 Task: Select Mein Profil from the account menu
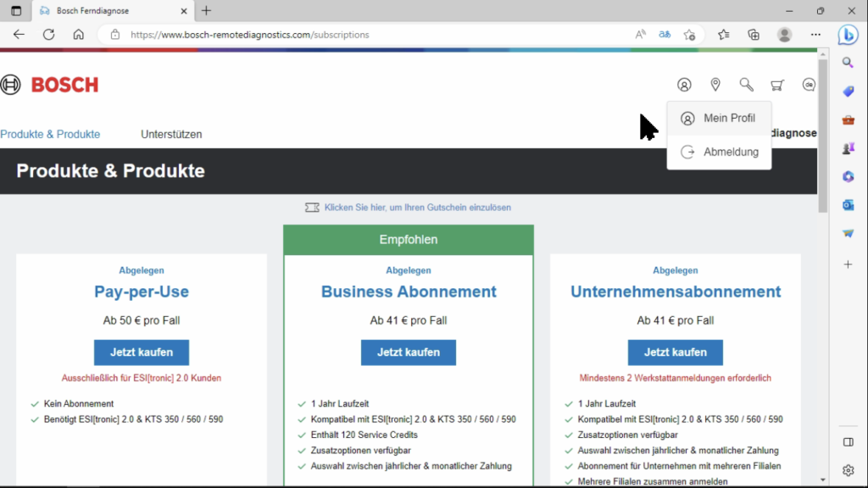pos(719,119)
